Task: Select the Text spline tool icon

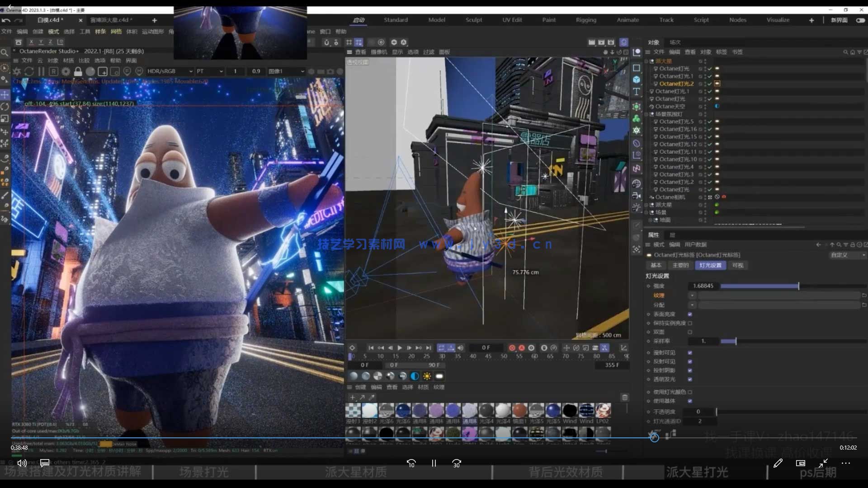Action: [637, 92]
